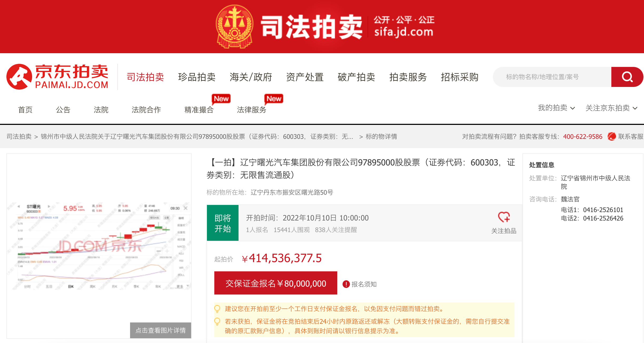Click the 开拍时间 start time text
This screenshot has width=644, height=343.
(307, 218)
